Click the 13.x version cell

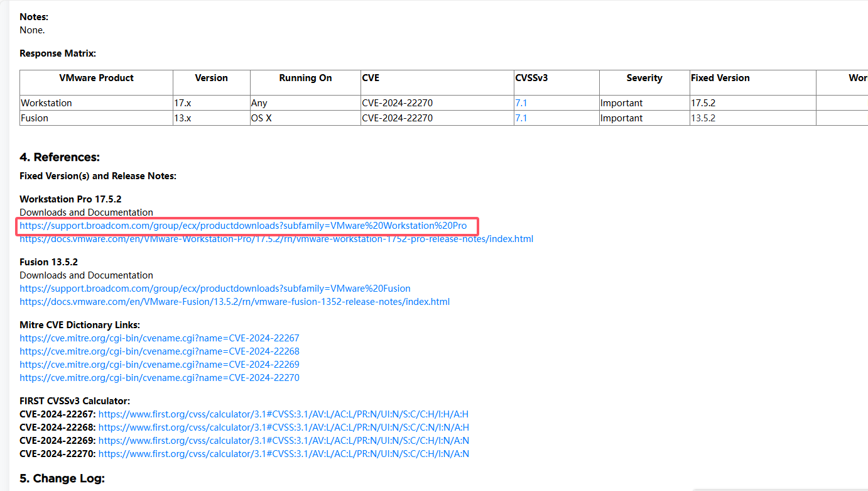pyautogui.click(x=211, y=118)
